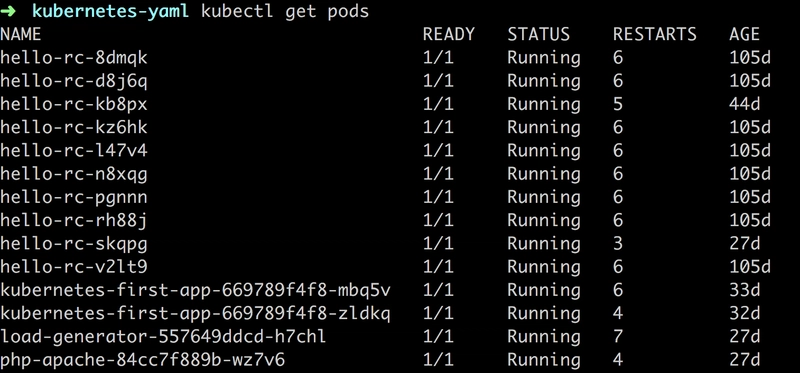Click restart count 7 for load-generator pod
The height and width of the screenshot is (373, 800).
[618, 337]
